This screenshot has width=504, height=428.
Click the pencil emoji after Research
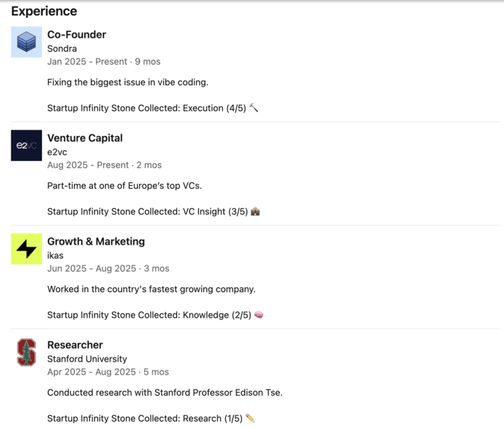tap(251, 419)
